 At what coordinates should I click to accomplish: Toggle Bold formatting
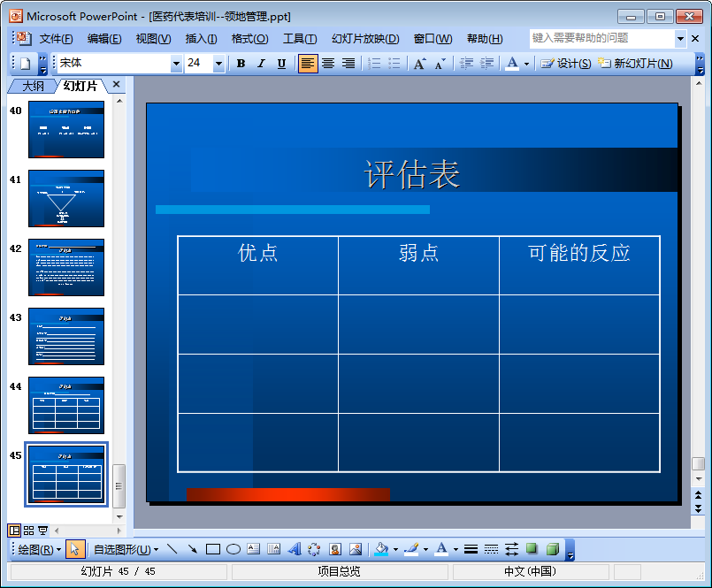click(x=241, y=64)
